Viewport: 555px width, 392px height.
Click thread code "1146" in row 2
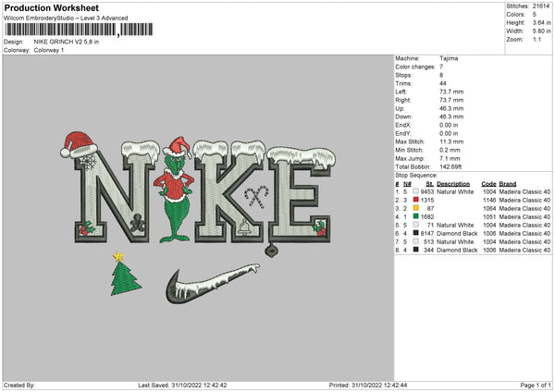pos(489,201)
